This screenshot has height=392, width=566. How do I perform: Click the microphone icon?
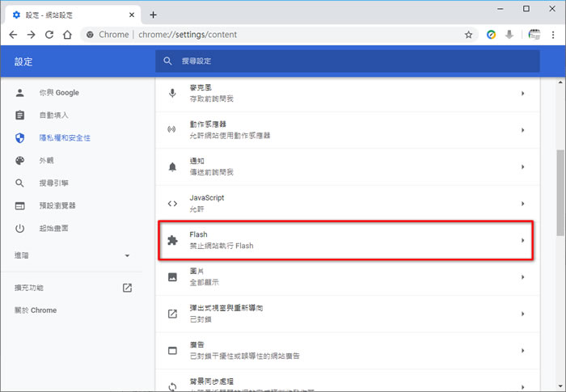[x=172, y=94]
